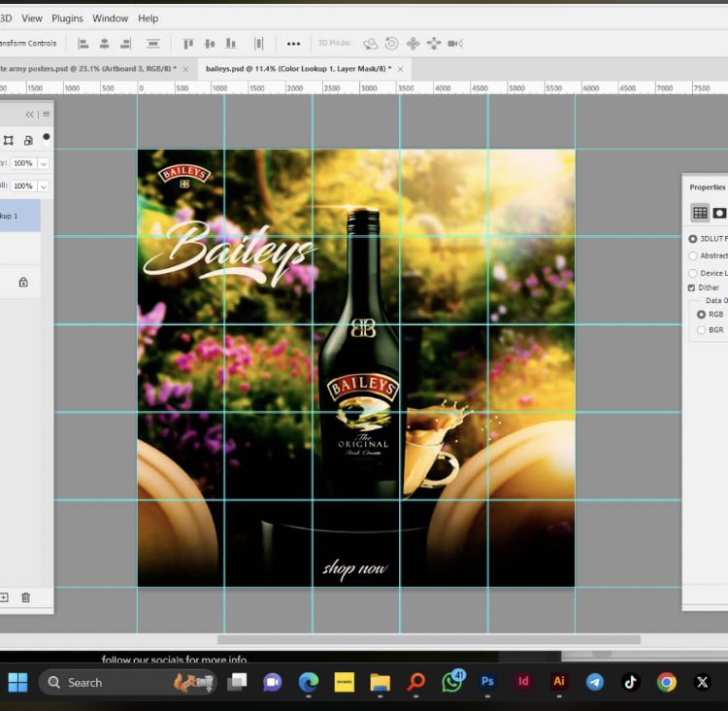Image resolution: width=728 pixels, height=711 pixels.
Task: Open the layer opacity 100% dropdown
Action: pos(44,163)
